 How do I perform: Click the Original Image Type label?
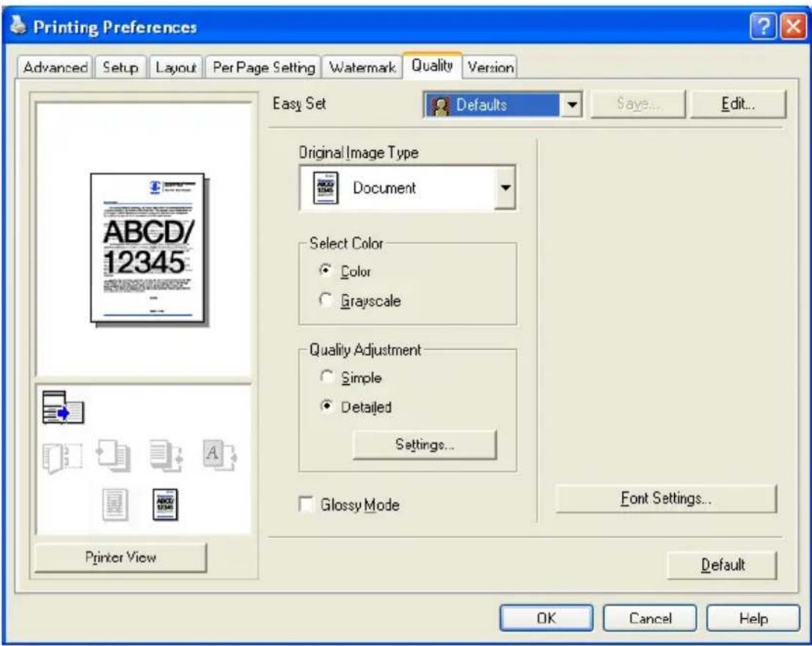tap(359, 153)
